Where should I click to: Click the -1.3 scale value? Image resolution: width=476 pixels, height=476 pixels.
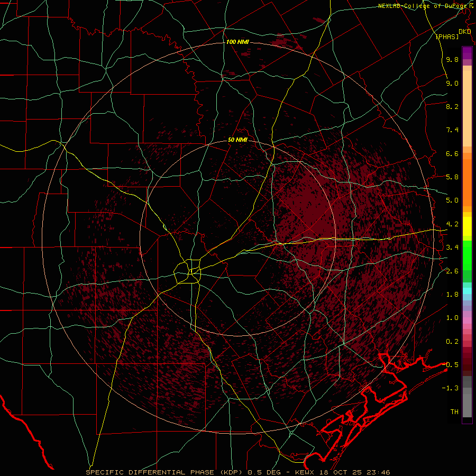(451, 389)
